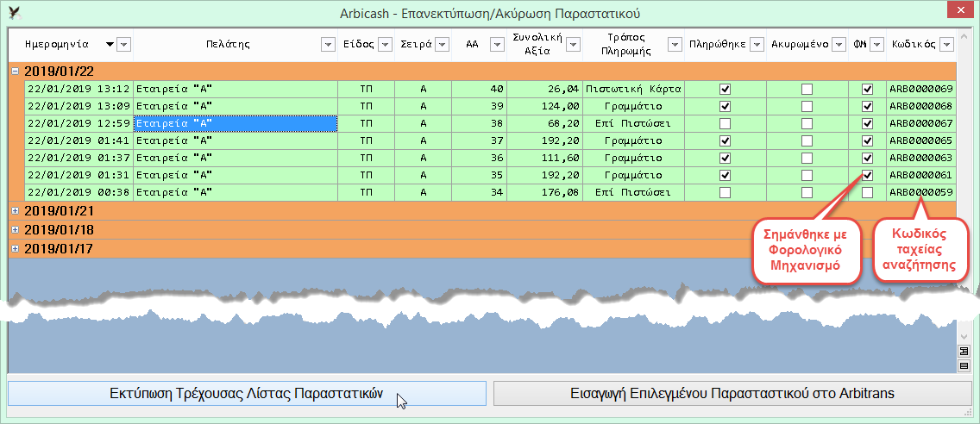Toggle Ακυρωμένο checkbox for receipt AA 37
This screenshot has height=424, width=980.
point(807,141)
